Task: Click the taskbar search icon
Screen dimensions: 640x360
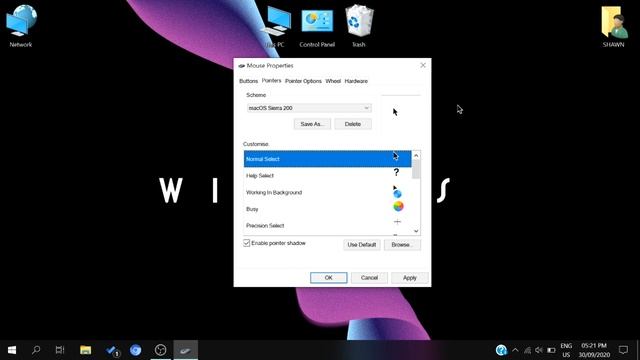Action: pyautogui.click(x=36, y=350)
